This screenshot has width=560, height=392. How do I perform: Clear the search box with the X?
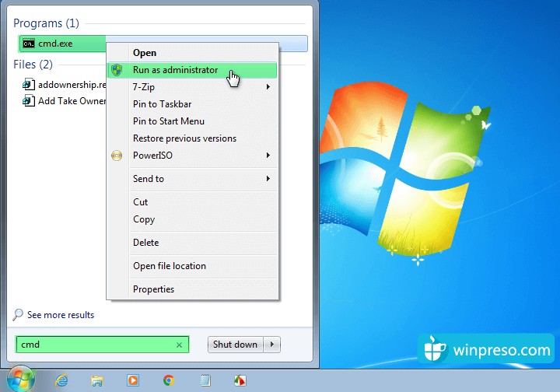[x=180, y=345]
